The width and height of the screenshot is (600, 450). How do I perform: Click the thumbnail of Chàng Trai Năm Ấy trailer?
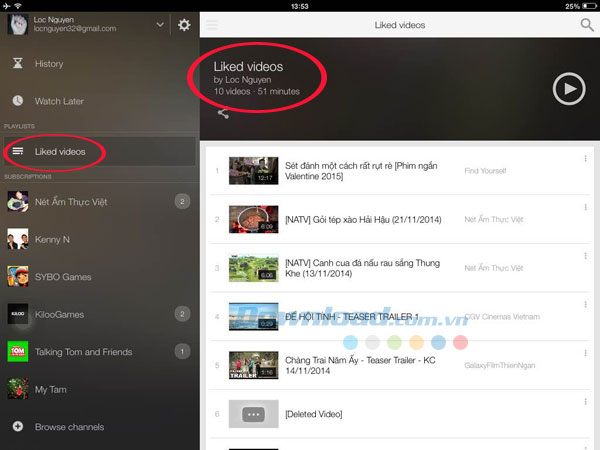(253, 365)
